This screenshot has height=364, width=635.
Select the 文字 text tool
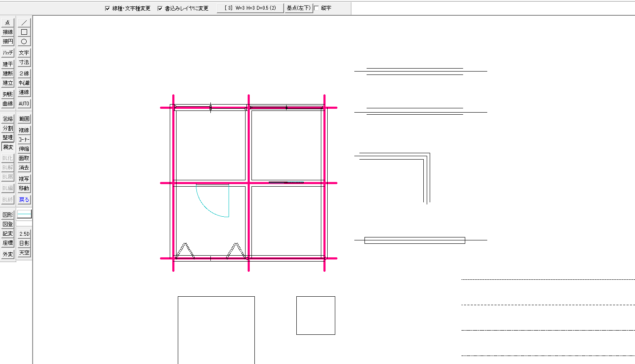pos(24,52)
